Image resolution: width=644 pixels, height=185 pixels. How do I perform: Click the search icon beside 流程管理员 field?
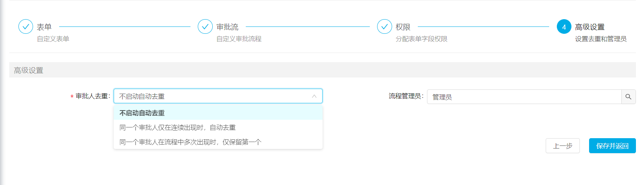pos(628,97)
